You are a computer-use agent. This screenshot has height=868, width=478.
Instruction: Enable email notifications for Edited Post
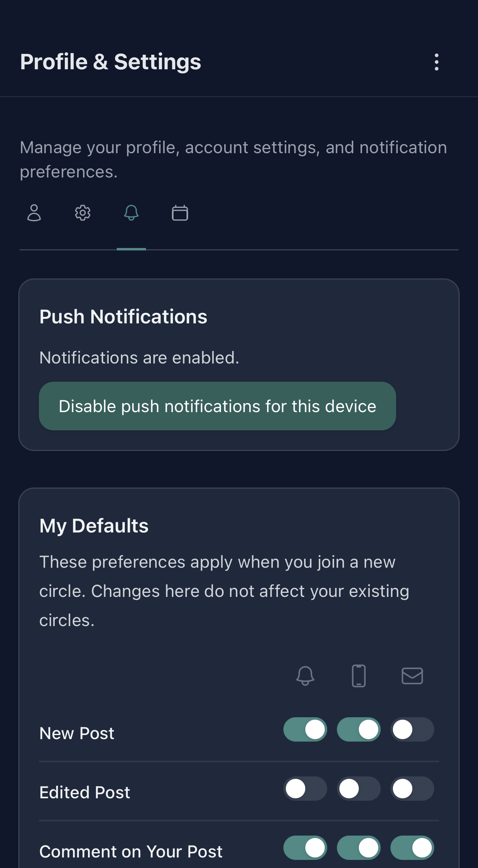(412, 789)
